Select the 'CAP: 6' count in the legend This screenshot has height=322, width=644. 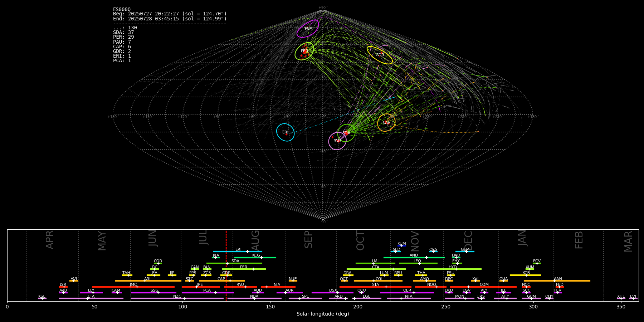[x=122, y=47]
